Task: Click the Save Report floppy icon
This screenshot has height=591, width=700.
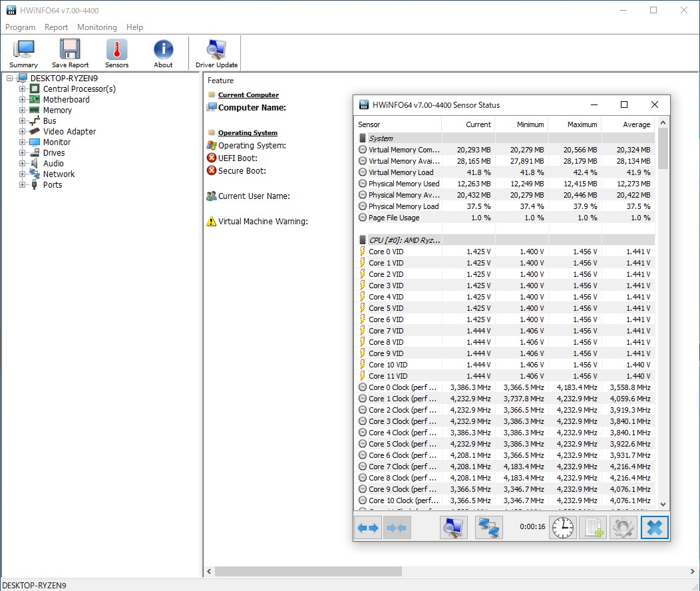Action: (x=70, y=53)
